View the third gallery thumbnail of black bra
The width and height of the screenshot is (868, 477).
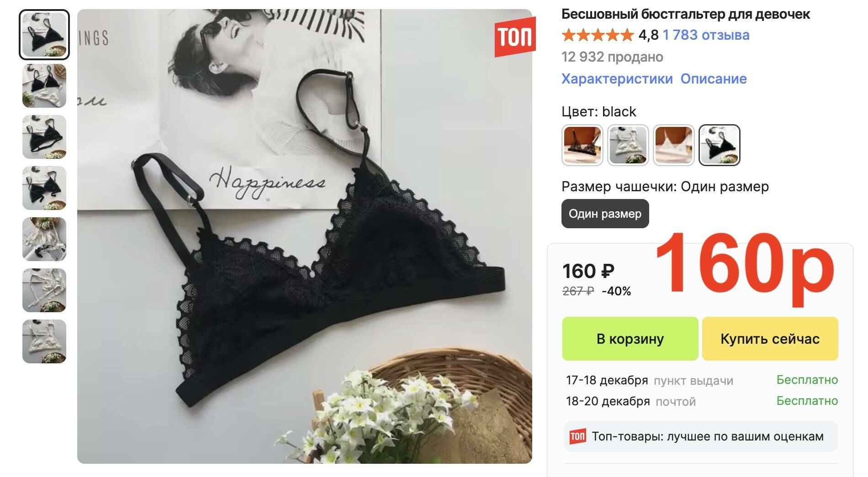click(44, 137)
